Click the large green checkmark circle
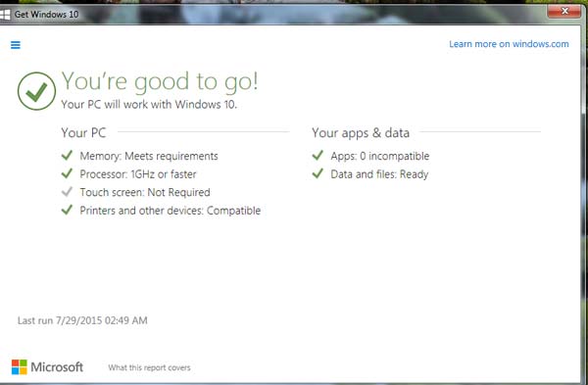This screenshot has height=385, width=588. (x=37, y=91)
